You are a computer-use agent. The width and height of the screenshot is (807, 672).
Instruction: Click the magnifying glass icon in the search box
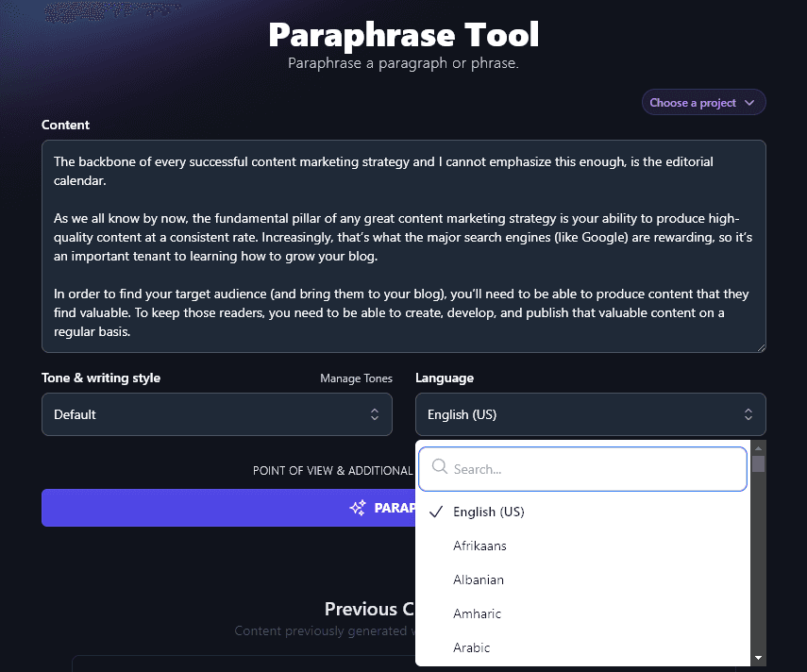pyautogui.click(x=439, y=467)
